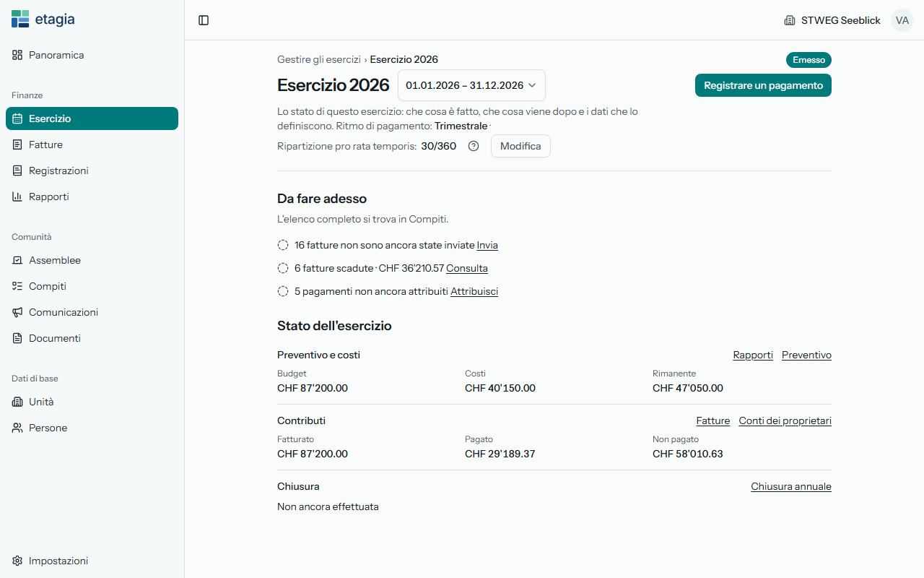This screenshot has height=578, width=924.
Task: Click the Rapporti chart icon
Action: click(17, 197)
